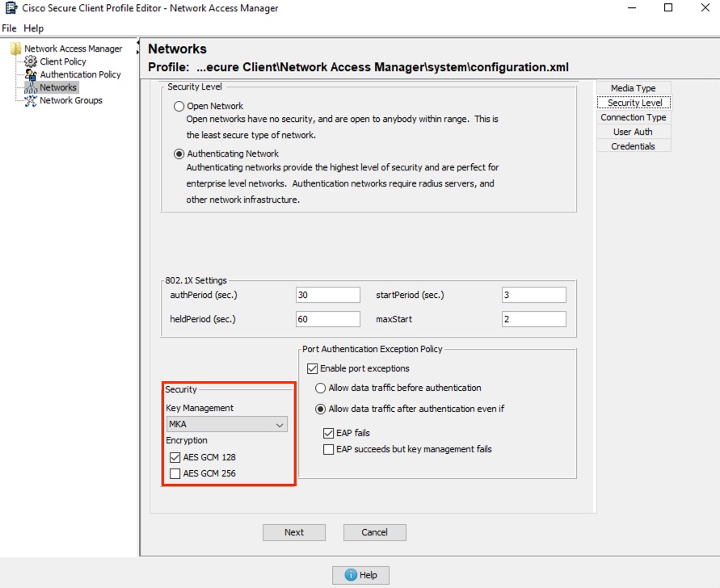Click the Authentication Policy user icon
Screen dimensions: 720x588
click(31, 74)
